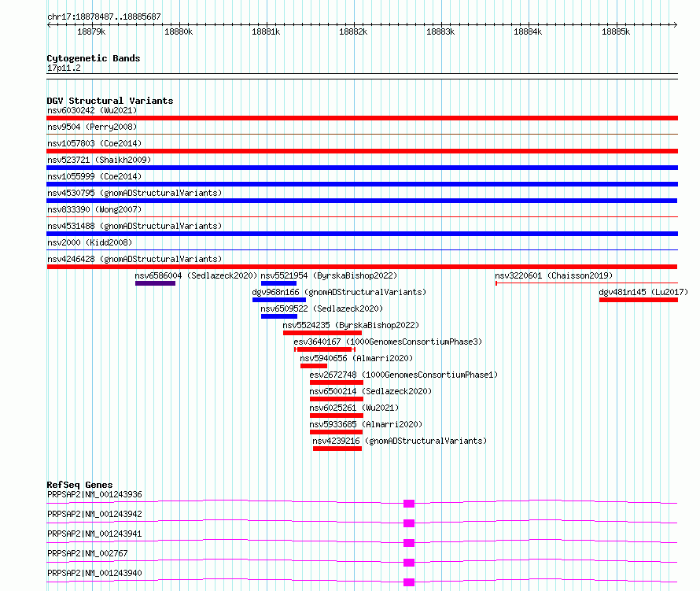Select the red nsv6025261 bar
Screen dimensions: 700x591
pyautogui.click(x=337, y=416)
